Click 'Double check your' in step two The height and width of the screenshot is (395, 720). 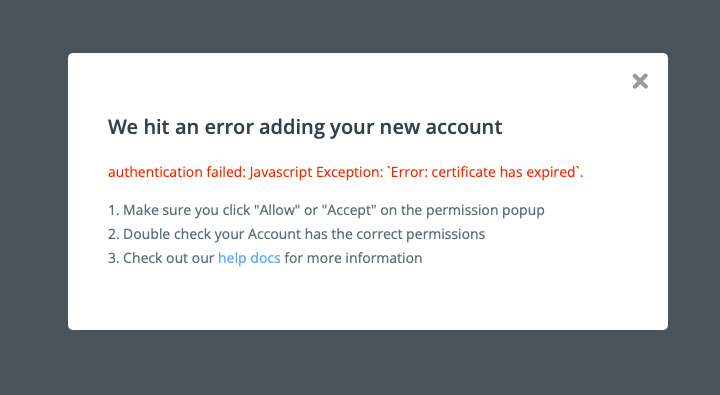pyautogui.click(x=183, y=234)
